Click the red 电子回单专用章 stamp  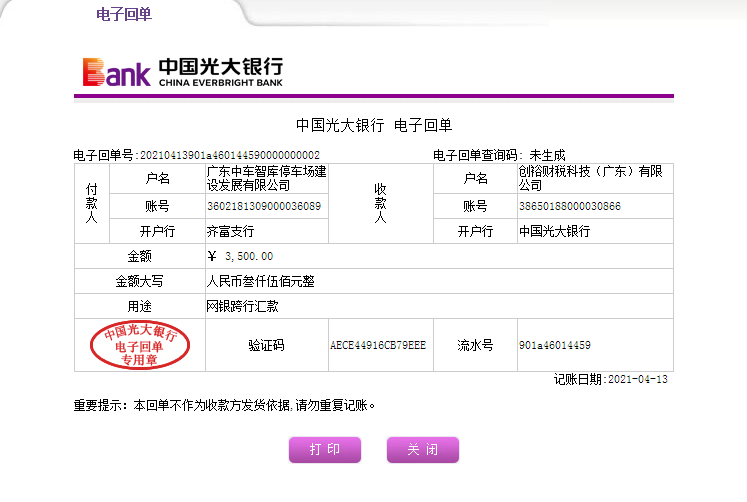[x=140, y=345]
